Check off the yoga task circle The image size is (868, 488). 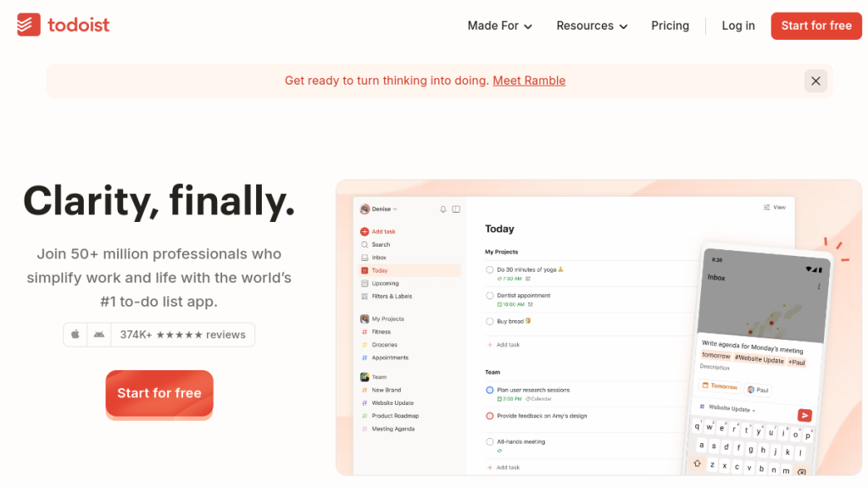490,269
